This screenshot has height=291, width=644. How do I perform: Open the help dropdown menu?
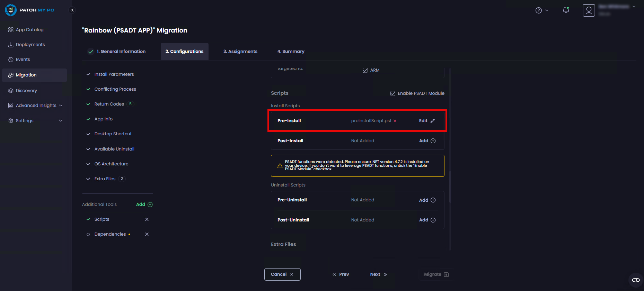click(541, 10)
